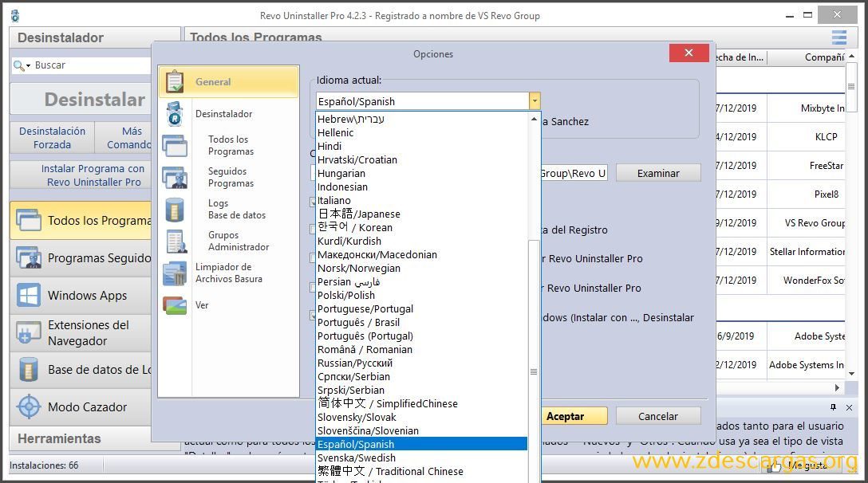Click Modo Cazador crosshair icon

tap(28, 406)
